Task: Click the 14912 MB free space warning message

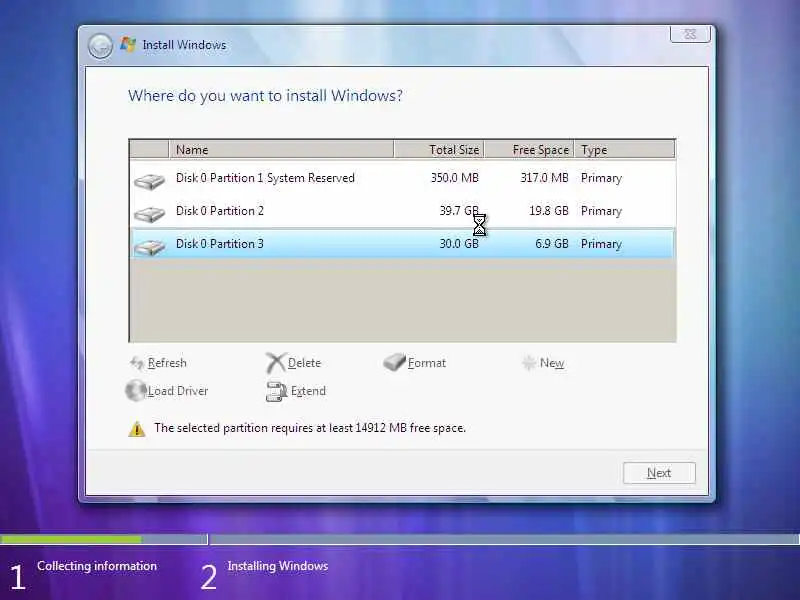Action: pos(310,428)
